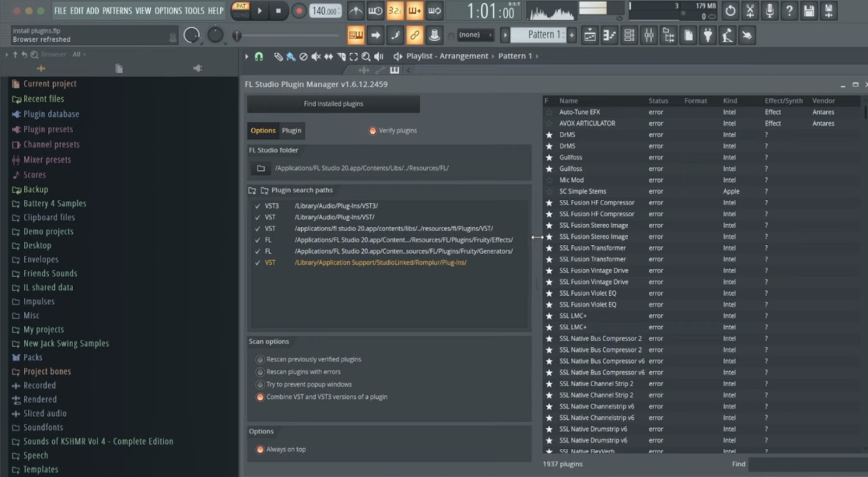Open the OPTIONS menu
868x477 pixels.
168,10
